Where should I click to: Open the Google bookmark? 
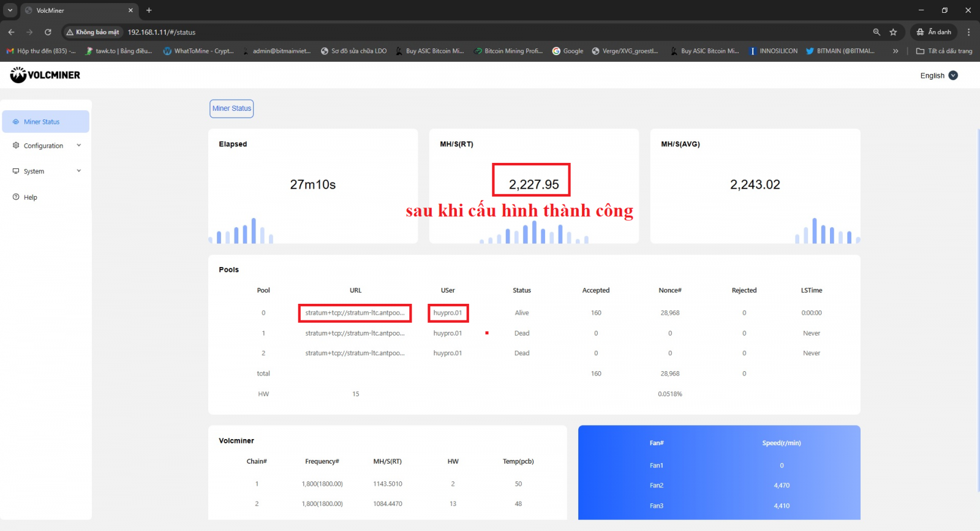[568, 51]
